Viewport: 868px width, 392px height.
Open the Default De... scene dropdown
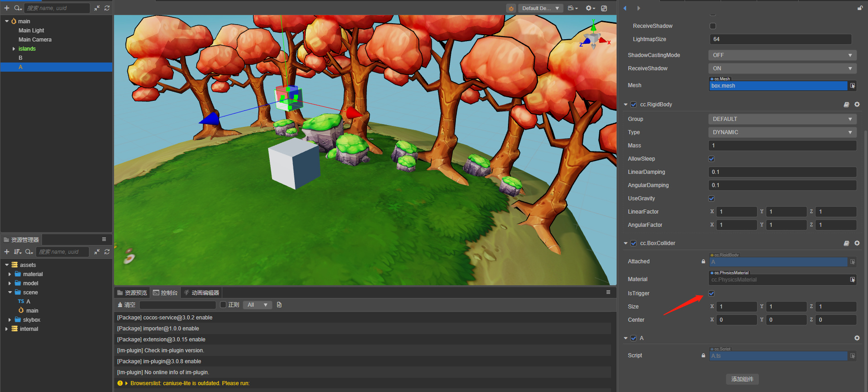[x=541, y=8]
